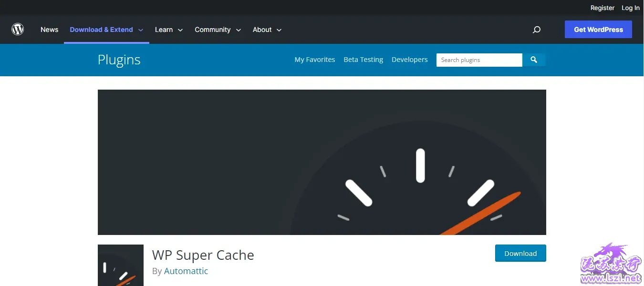The width and height of the screenshot is (644, 286).
Task: Open the Developers link
Action: click(x=410, y=60)
